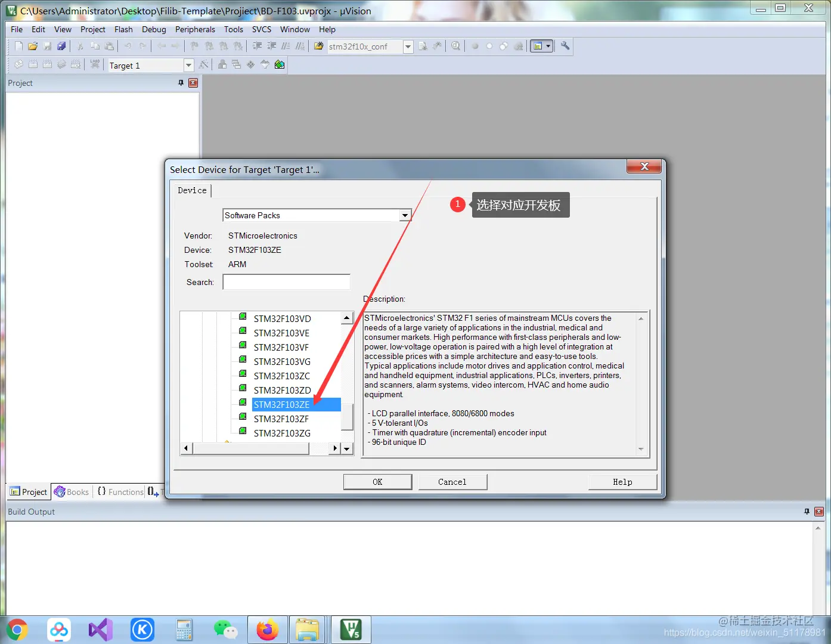
Task: Select STM32F103ZG in the device tree
Action: coord(282,433)
